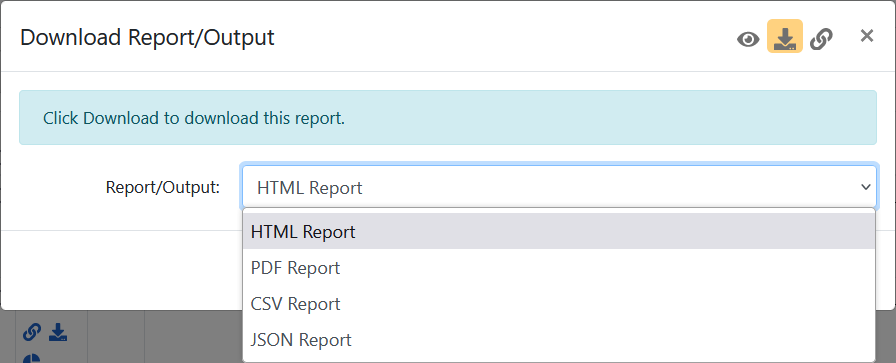Pick the CSV Report option

pyautogui.click(x=559, y=304)
